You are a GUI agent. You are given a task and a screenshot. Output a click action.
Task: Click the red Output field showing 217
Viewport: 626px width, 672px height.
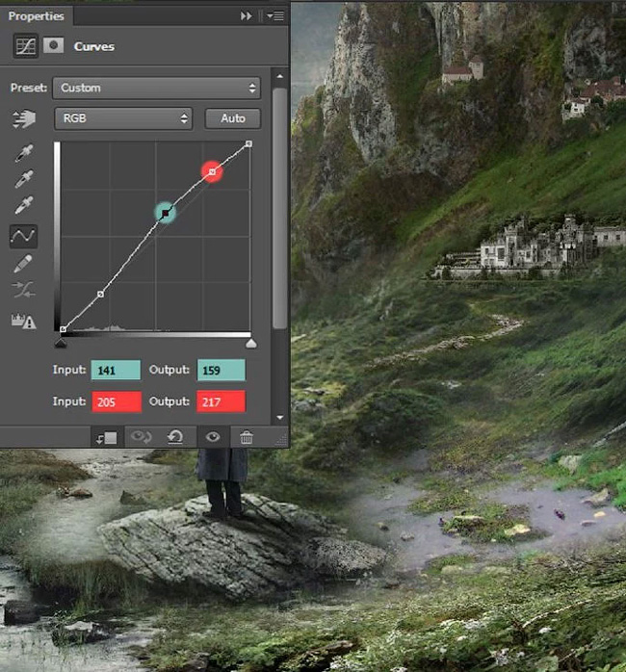point(222,401)
